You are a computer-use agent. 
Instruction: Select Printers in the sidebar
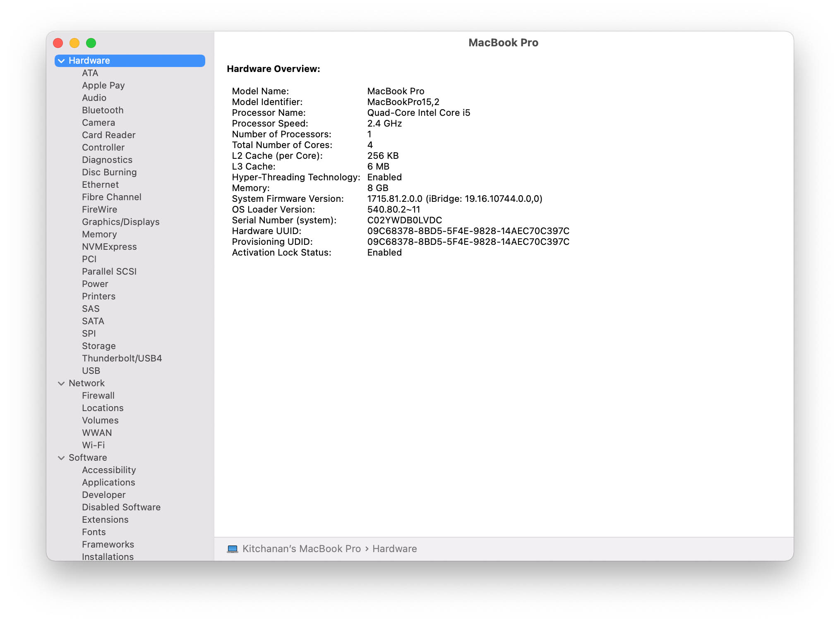pyautogui.click(x=98, y=297)
